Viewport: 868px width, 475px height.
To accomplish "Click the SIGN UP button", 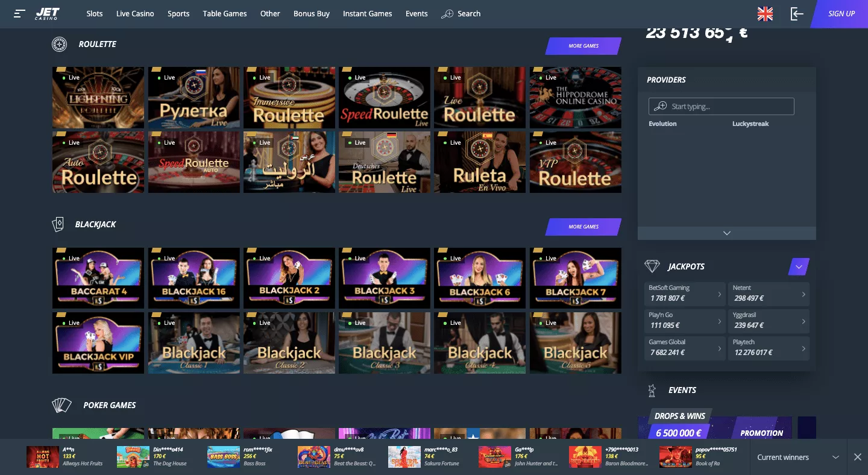I will pos(841,14).
